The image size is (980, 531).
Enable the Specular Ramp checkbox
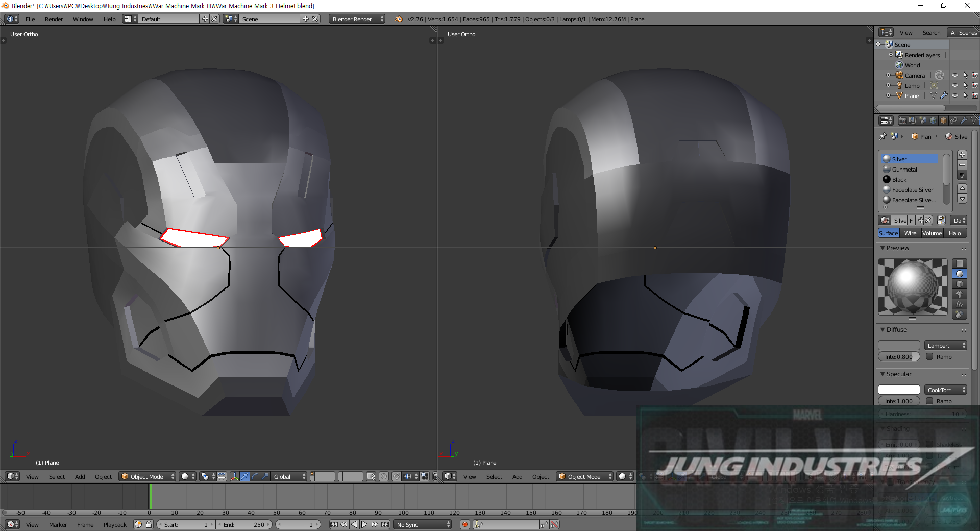929,401
